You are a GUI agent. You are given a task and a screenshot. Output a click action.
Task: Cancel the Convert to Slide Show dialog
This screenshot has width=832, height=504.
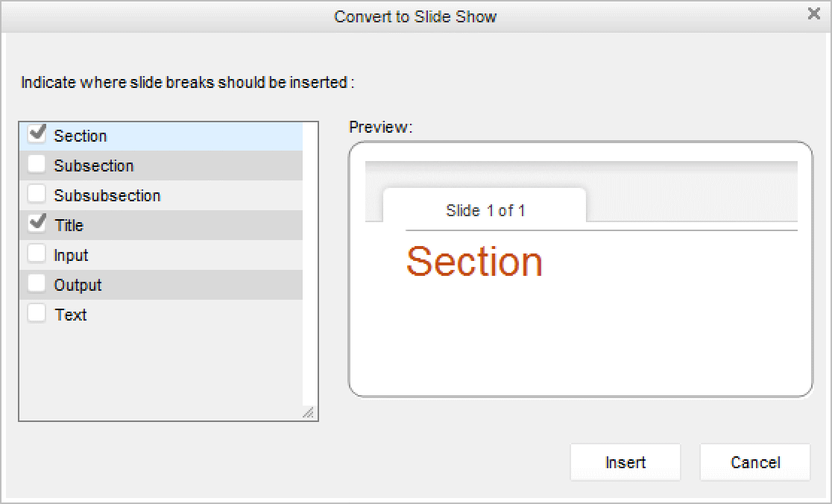click(x=754, y=462)
